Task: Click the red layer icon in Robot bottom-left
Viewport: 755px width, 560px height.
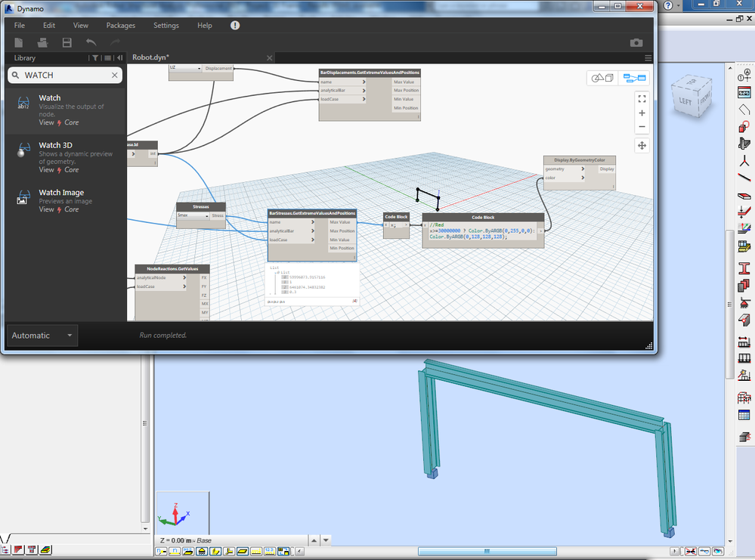Action: 18,550
